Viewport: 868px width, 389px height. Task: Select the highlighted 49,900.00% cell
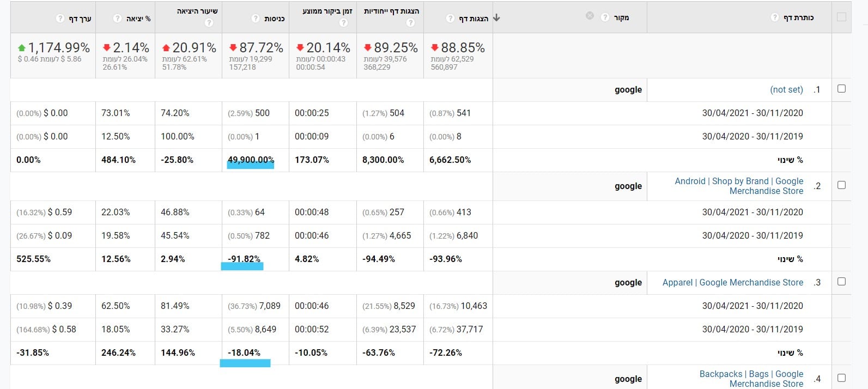point(251,160)
